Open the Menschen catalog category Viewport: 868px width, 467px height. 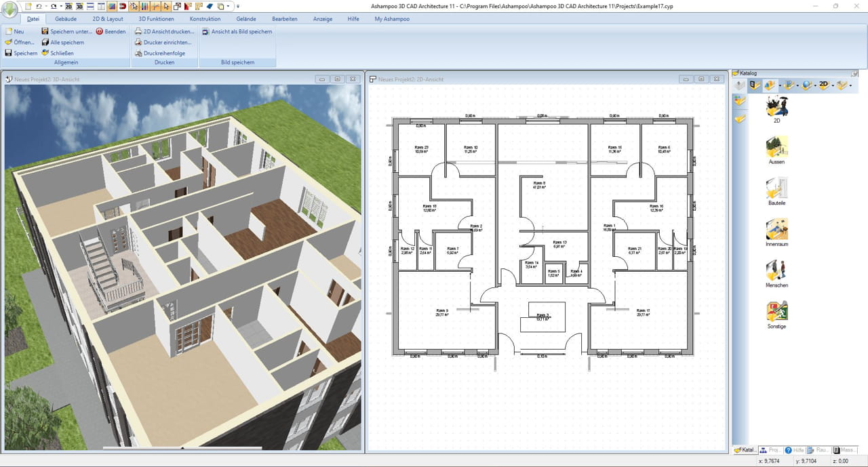(x=776, y=272)
